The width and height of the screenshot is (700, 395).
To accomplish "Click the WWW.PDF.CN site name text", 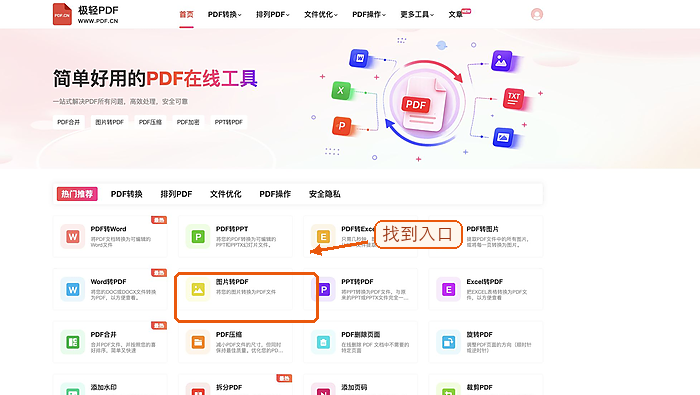I will click(x=98, y=21).
